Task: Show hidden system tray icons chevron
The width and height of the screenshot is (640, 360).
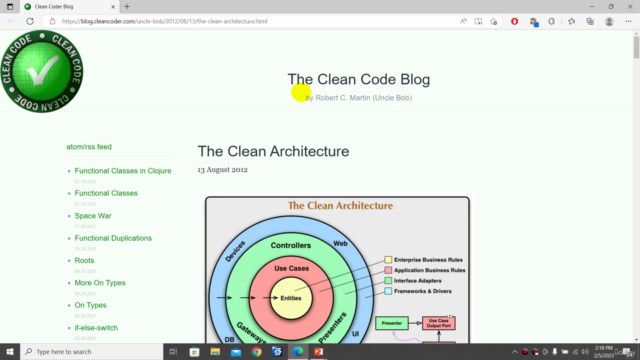Action: [515, 352]
